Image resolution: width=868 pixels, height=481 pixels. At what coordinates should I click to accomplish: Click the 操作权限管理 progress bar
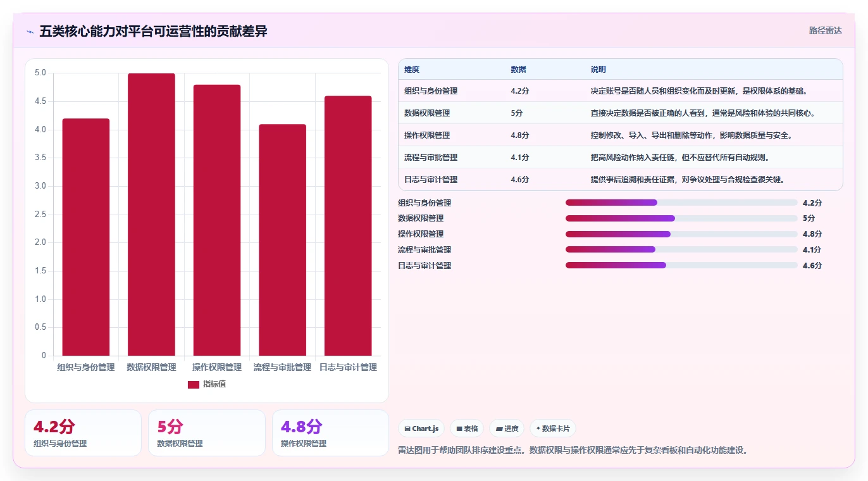pyautogui.click(x=681, y=234)
